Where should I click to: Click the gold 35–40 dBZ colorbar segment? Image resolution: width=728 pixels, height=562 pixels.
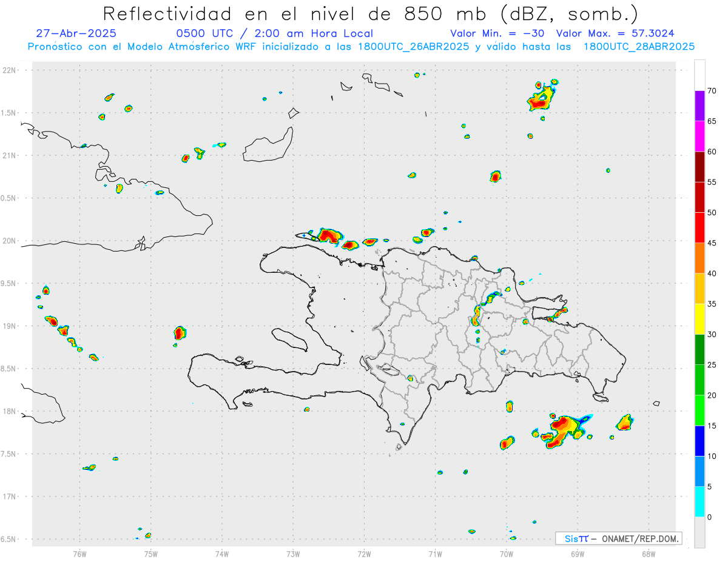click(x=699, y=289)
